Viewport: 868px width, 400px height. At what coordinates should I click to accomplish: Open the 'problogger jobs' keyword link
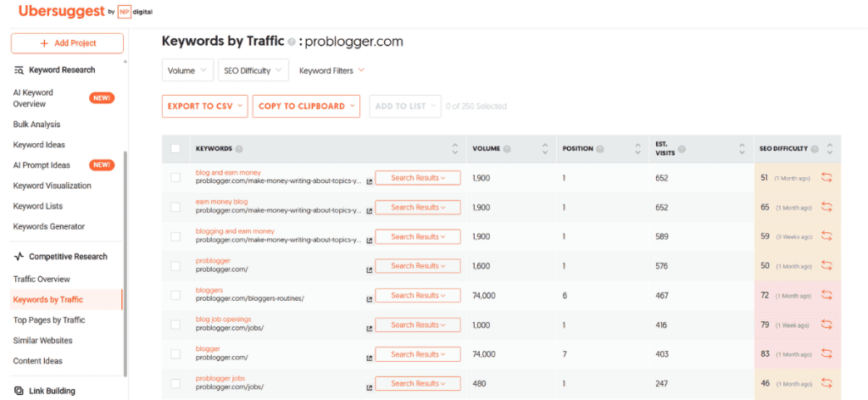pyautogui.click(x=220, y=379)
